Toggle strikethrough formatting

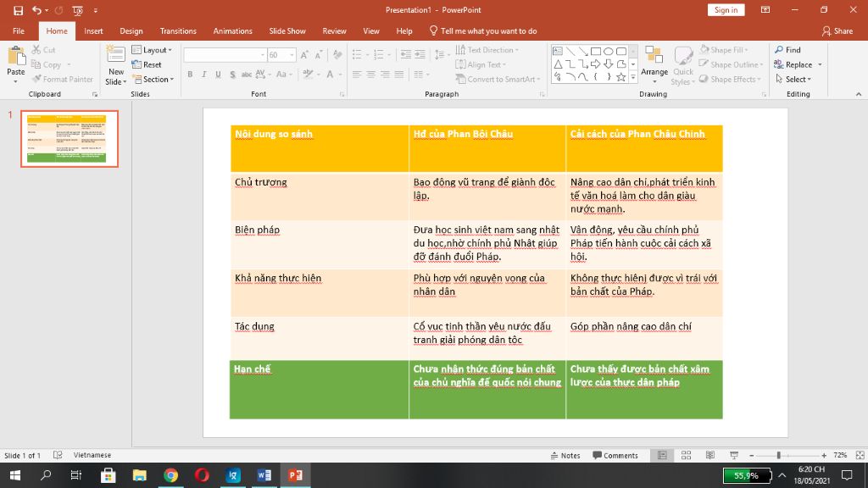coord(247,75)
